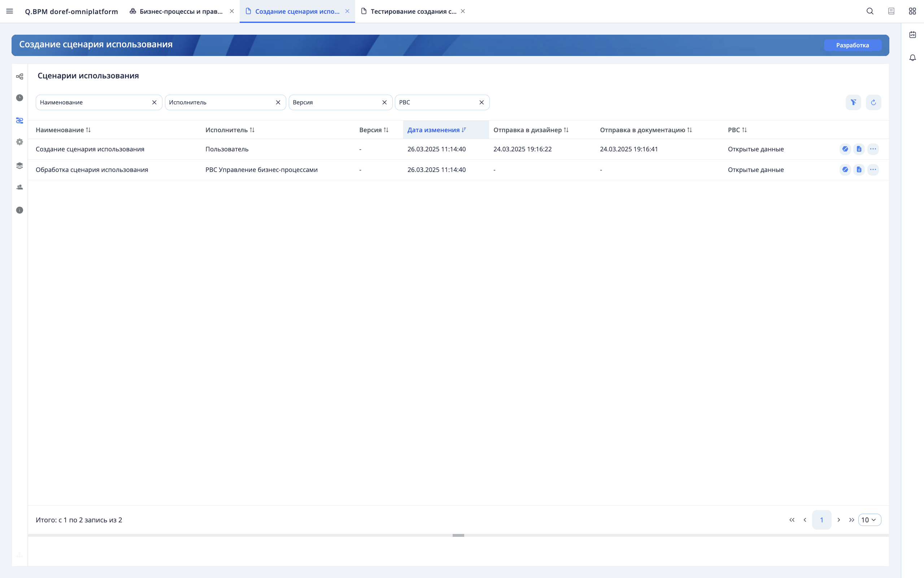Open more actions for 'Создание сценария использования' row

pos(873,149)
